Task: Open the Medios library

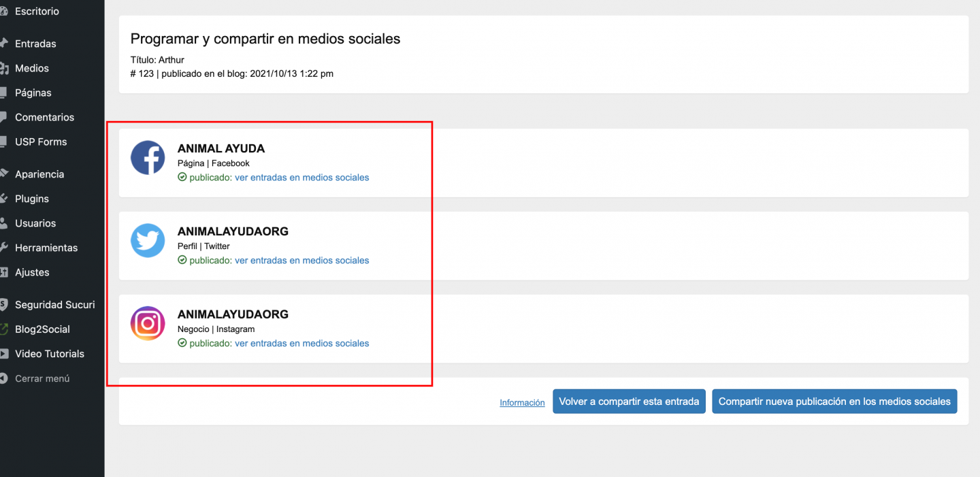Action: click(32, 68)
